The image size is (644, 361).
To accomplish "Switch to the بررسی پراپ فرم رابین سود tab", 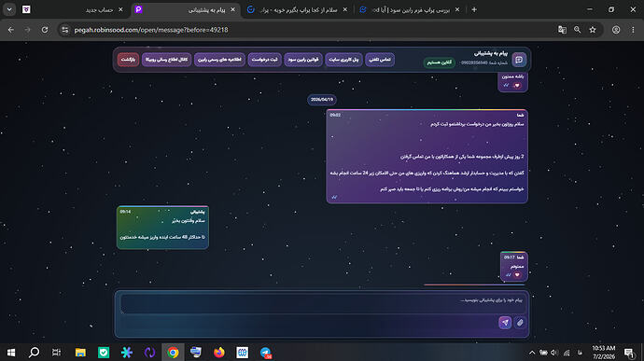I will (x=410, y=9).
